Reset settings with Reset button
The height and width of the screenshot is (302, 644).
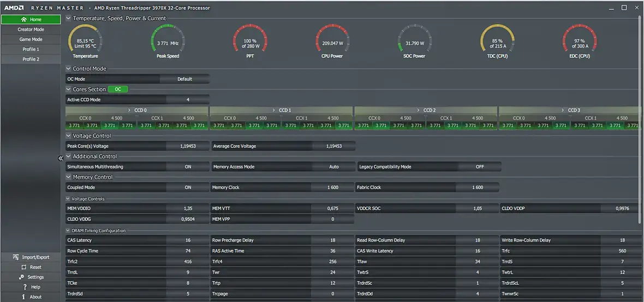pyautogui.click(x=31, y=267)
